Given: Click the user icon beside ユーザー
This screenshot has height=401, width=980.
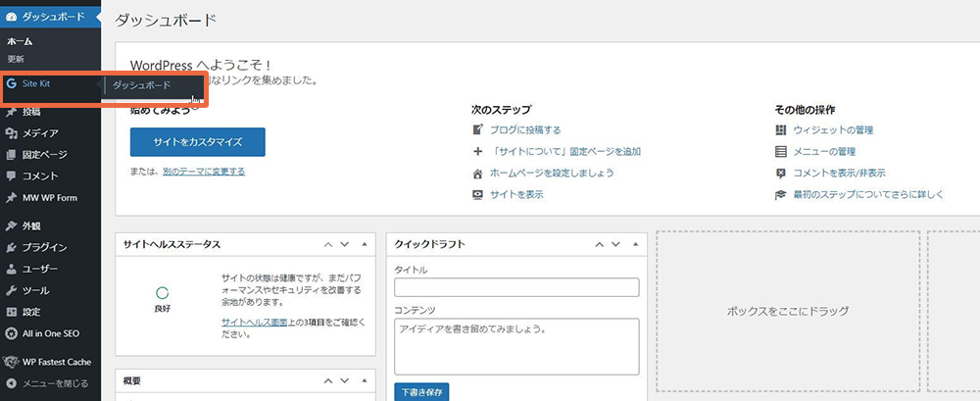Looking at the screenshot, I should 11,269.
